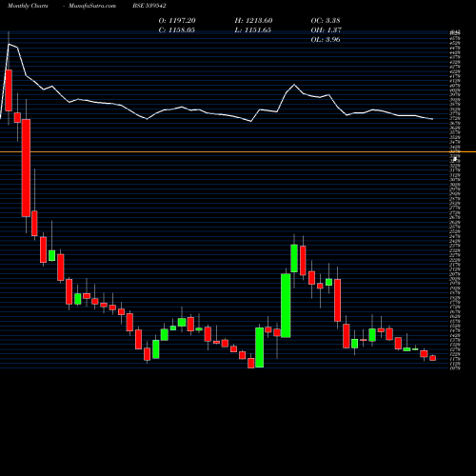Click the low value 'L: 1151.65'
The image size is (476, 476).
pos(253,30)
